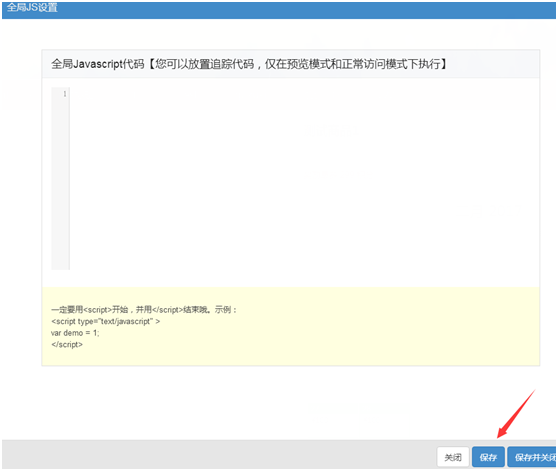
Task: Select line number 1 in gutter
Action: (64, 94)
